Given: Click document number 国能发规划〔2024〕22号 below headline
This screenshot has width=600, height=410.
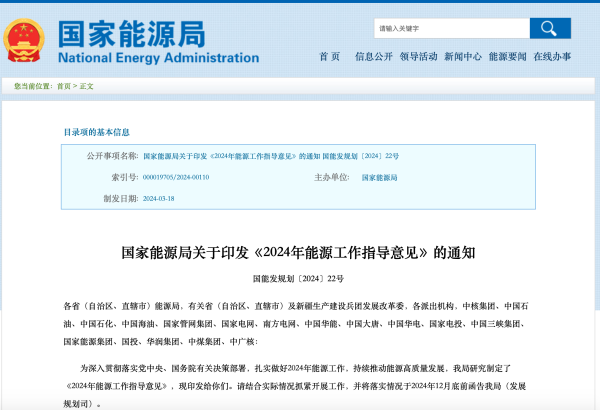Looking at the screenshot, I should [298, 278].
